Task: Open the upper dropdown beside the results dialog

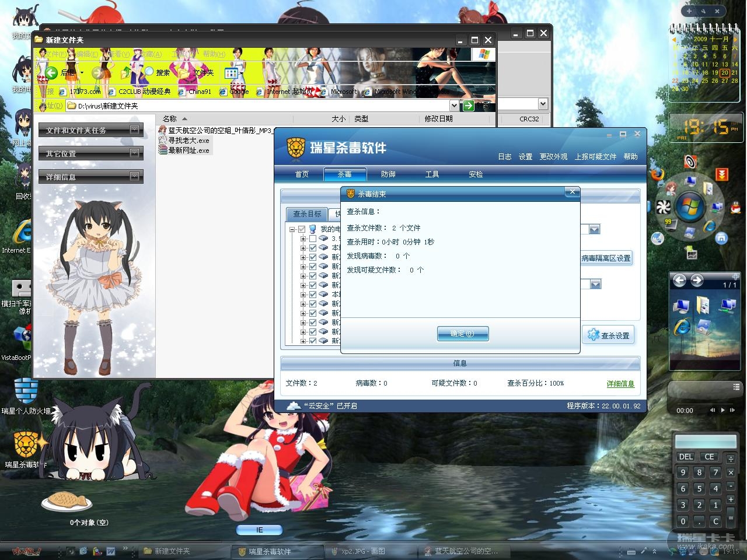Action: click(x=594, y=229)
